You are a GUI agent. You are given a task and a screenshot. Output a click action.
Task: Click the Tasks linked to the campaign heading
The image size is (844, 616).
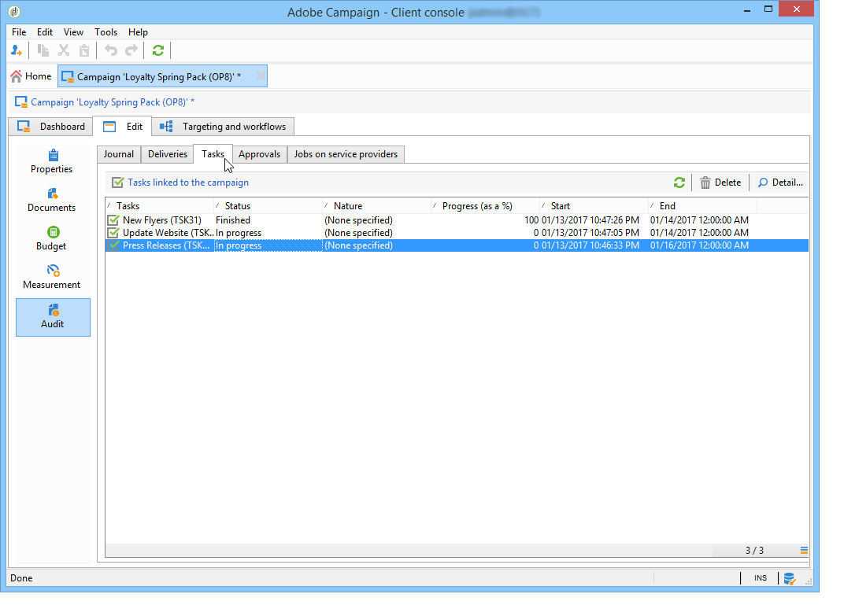(188, 183)
